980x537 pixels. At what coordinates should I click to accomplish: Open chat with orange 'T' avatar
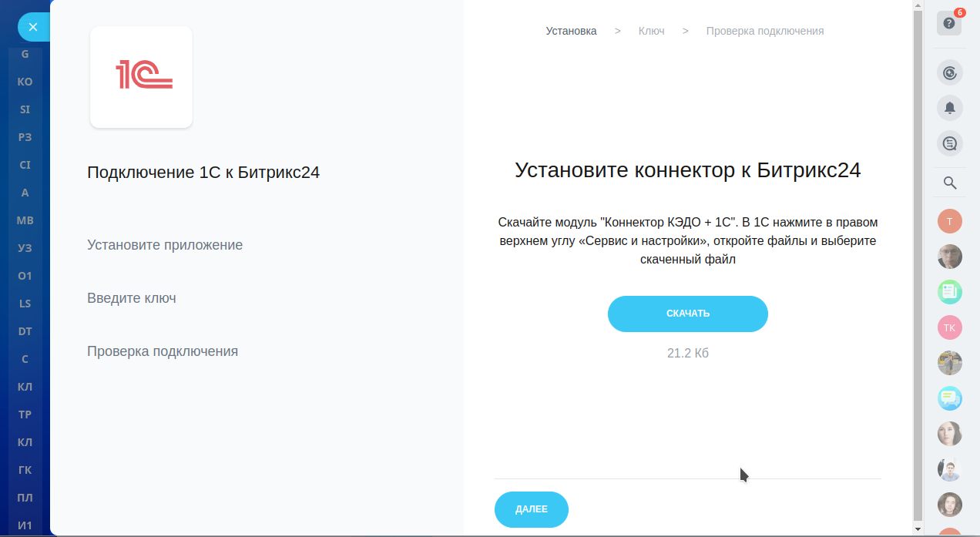[x=950, y=221]
